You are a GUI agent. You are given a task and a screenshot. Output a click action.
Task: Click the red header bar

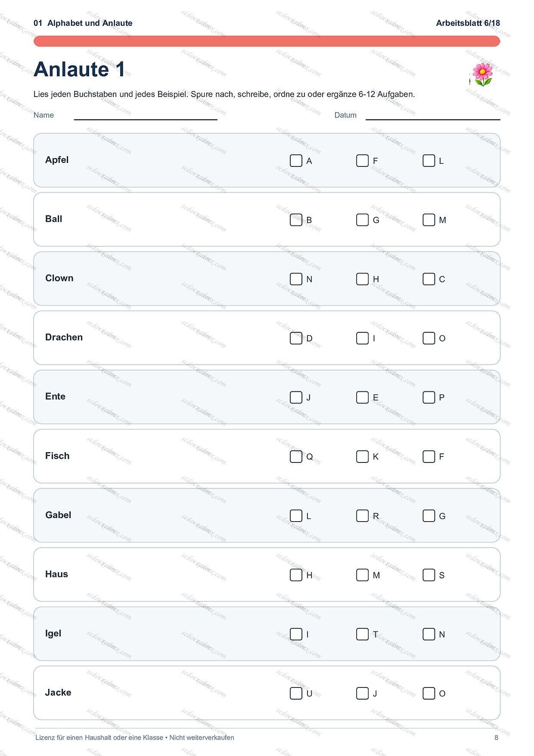click(x=267, y=41)
